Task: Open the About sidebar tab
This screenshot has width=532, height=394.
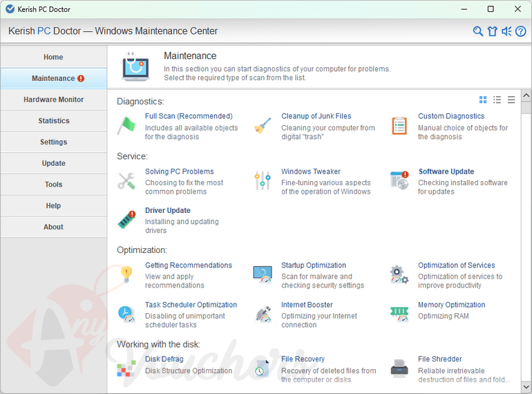Action: [54, 227]
